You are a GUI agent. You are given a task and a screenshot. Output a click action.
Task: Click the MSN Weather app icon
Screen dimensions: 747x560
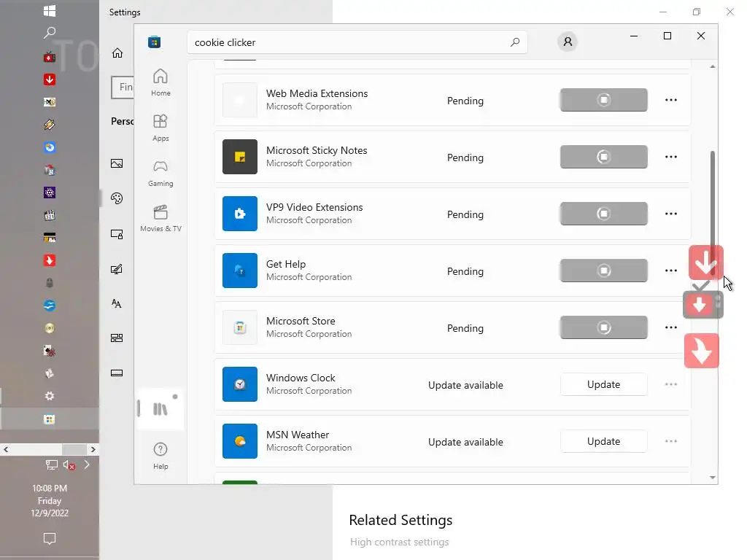tap(240, 441)
